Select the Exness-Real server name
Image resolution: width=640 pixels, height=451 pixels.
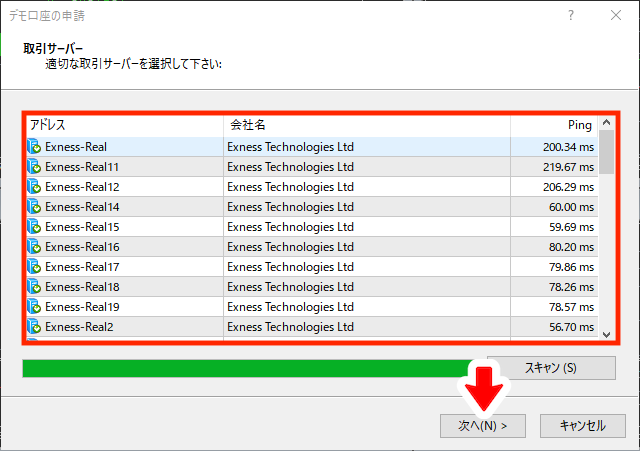click(76, 147)
